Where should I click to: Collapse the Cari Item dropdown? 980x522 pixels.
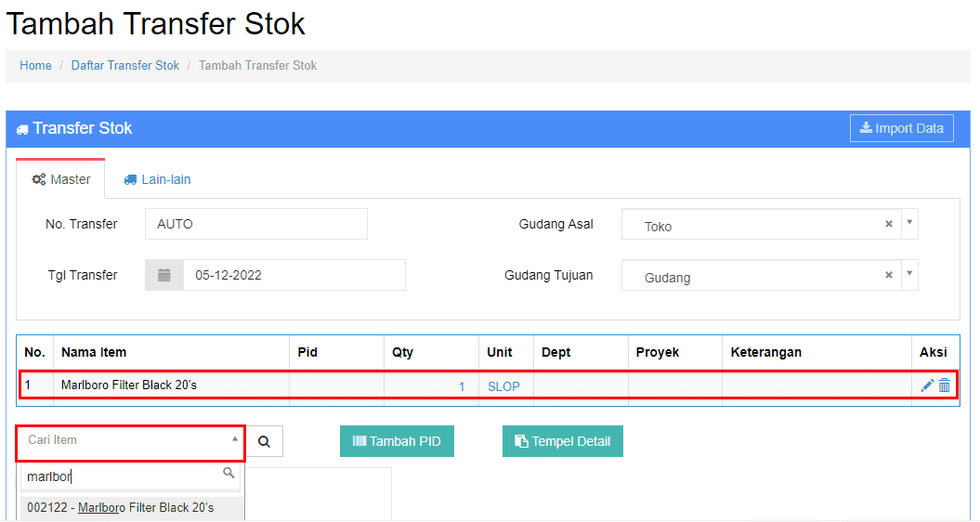(x=234, y=439)
